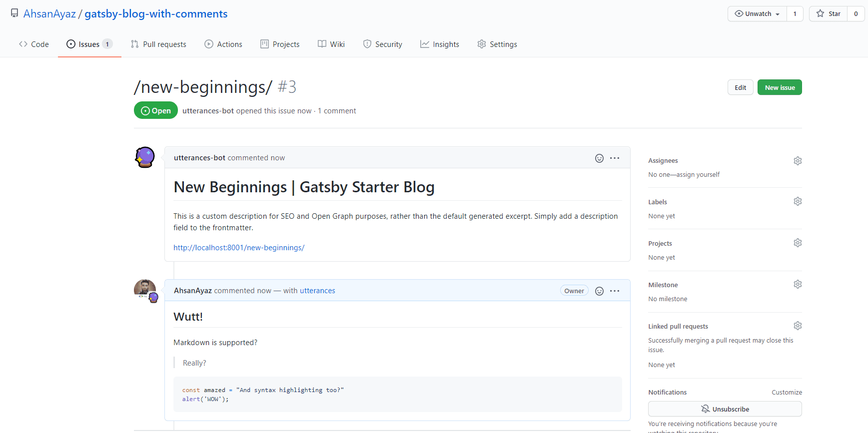The width and height of the screenshot is (868, 433).
Task: Click the code line starting 'const amazed'
Action: pyautogui.click(x=263, y=390)
